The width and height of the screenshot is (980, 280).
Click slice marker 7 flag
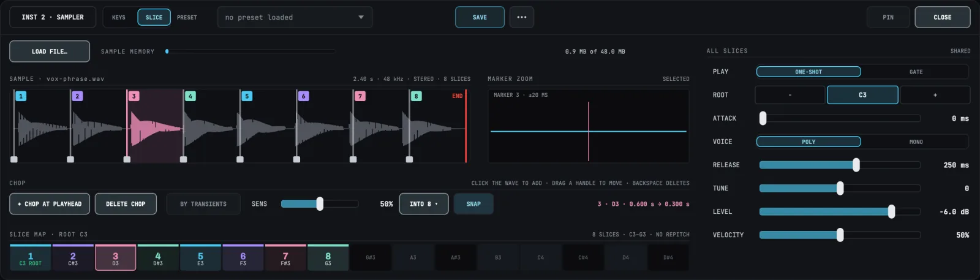pyautogui.click(x=360, y=96)
